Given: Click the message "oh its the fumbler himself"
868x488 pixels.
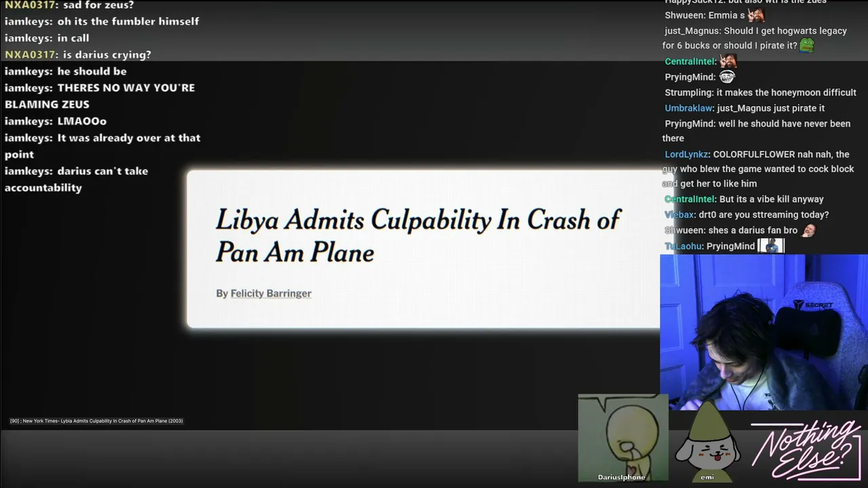Looking at the screenshot, I should [128, 21].
